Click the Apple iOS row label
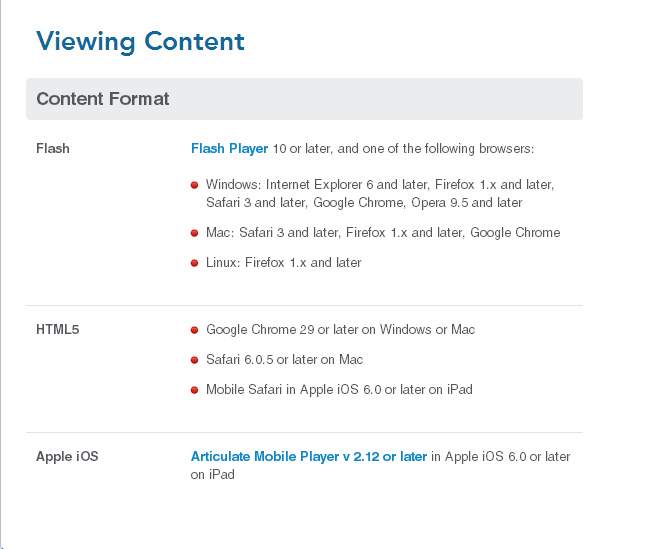Image resolution: width=655 pixels, height=549 pixels. pyautogui.click(x=67, y=457)
